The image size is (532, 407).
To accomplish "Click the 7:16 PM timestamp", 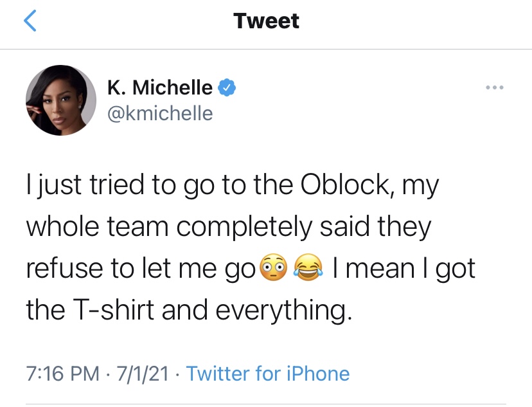I will 63,374.
